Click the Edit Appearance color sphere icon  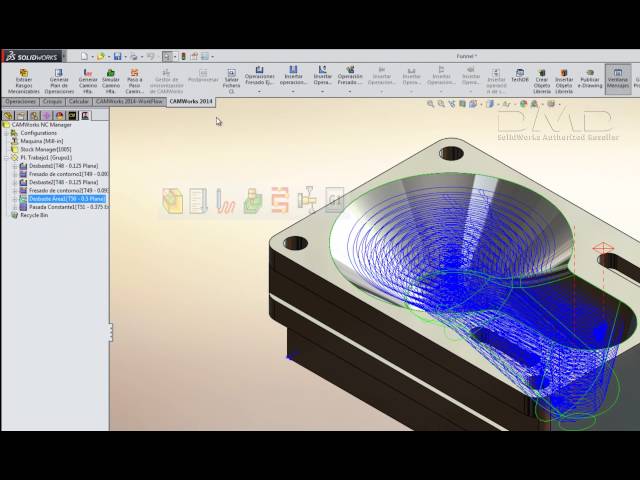pyautogui.click(x=523, y=104)
